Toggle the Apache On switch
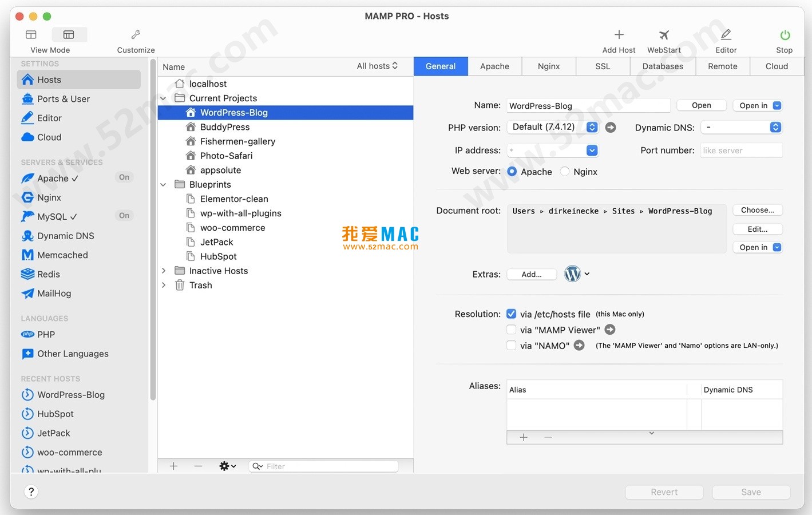Viewport: 812px width, 515px height. 124,177
